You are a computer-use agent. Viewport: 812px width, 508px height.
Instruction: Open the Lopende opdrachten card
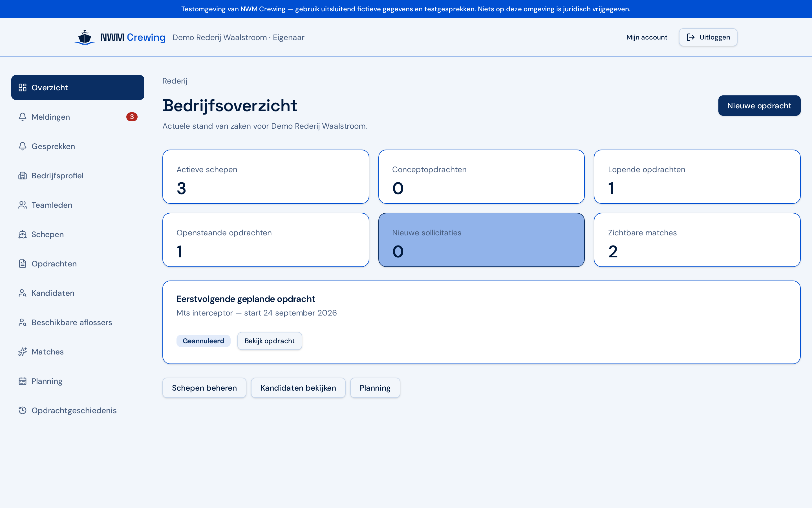pyautogui.click(x=697, y=177)
